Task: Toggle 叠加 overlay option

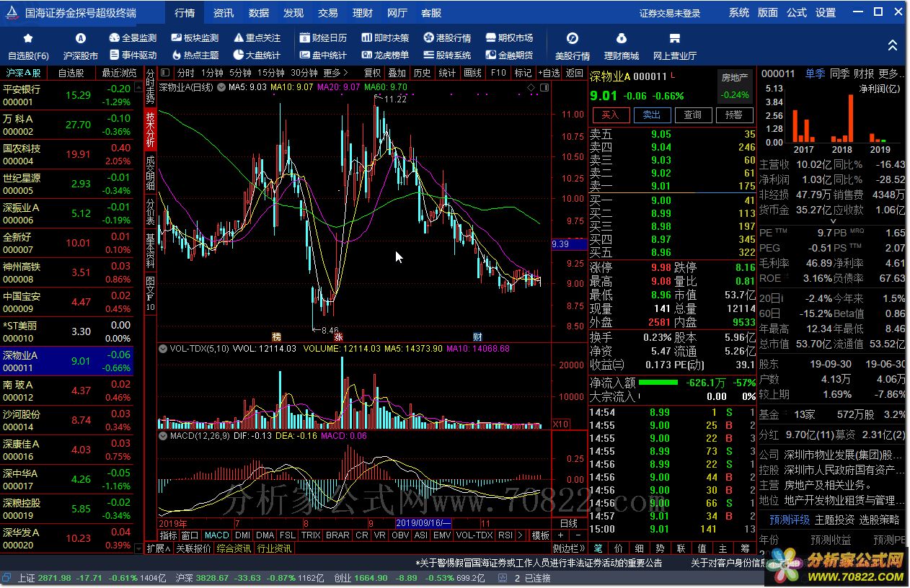Action: point(397,73)
